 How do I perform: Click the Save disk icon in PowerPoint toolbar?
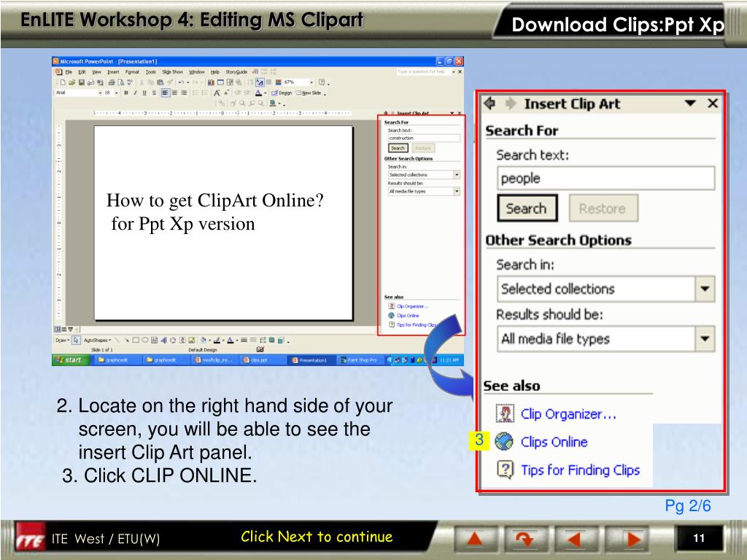click(x=82, y=82)
